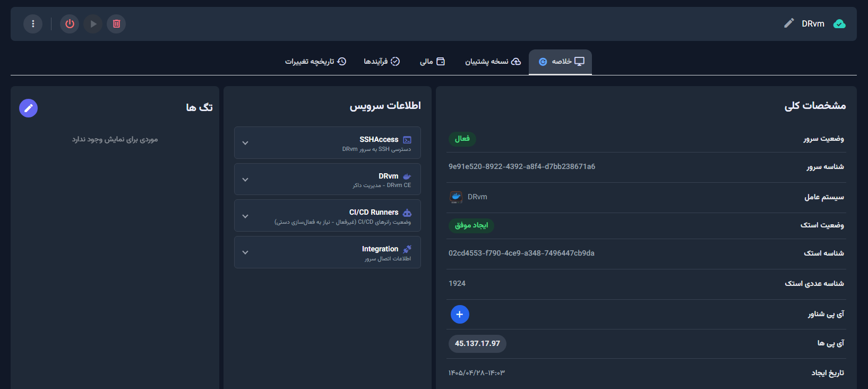
Task: Expand the SSHAccess chevron
Action: coord(245,143)
